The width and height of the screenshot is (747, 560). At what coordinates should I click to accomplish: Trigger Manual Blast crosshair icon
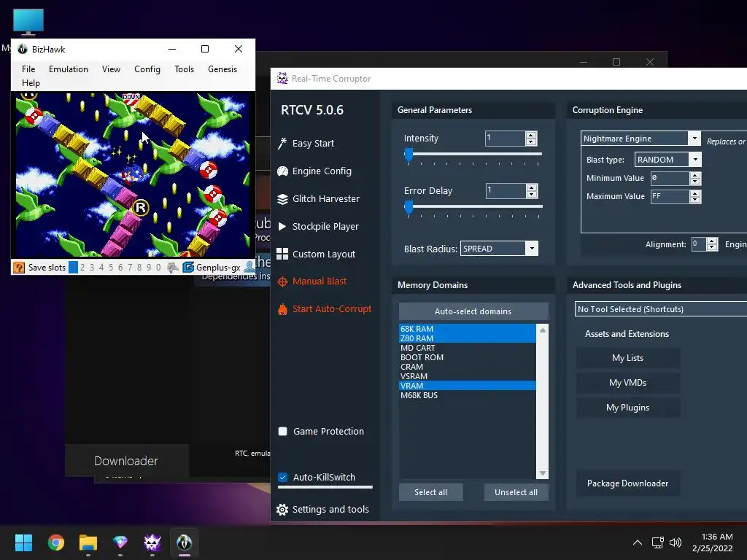[x=282, y=281]
